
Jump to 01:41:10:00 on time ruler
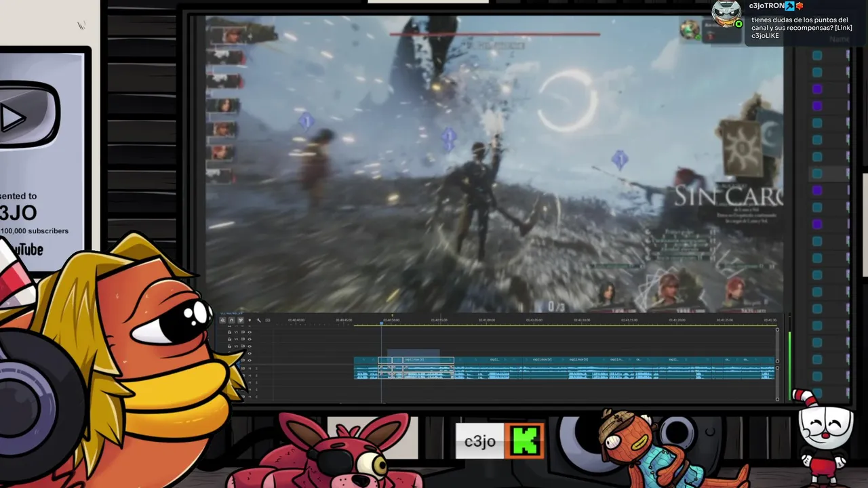pos(581,320)
